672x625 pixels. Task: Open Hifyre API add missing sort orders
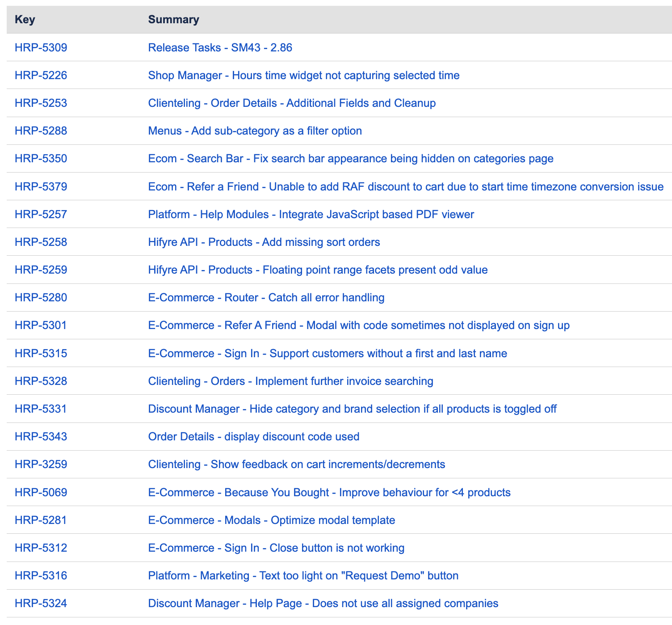click(x=264, y=242)
